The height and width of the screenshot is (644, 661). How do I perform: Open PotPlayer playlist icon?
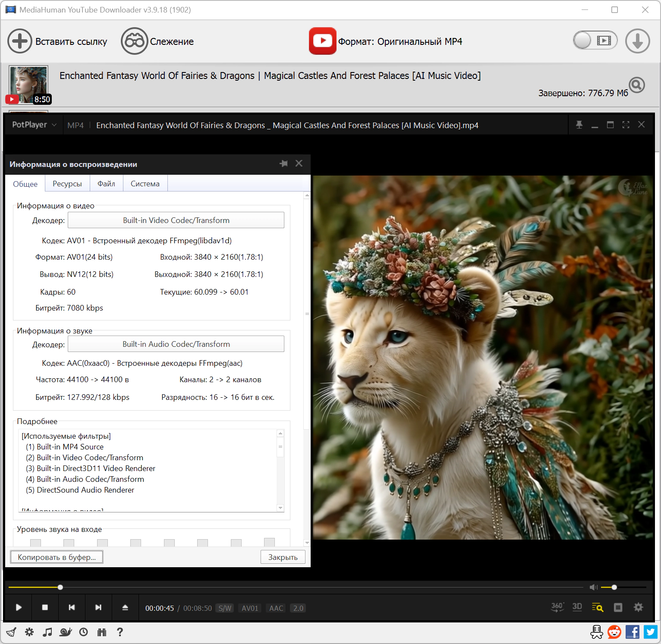point(618,607)
